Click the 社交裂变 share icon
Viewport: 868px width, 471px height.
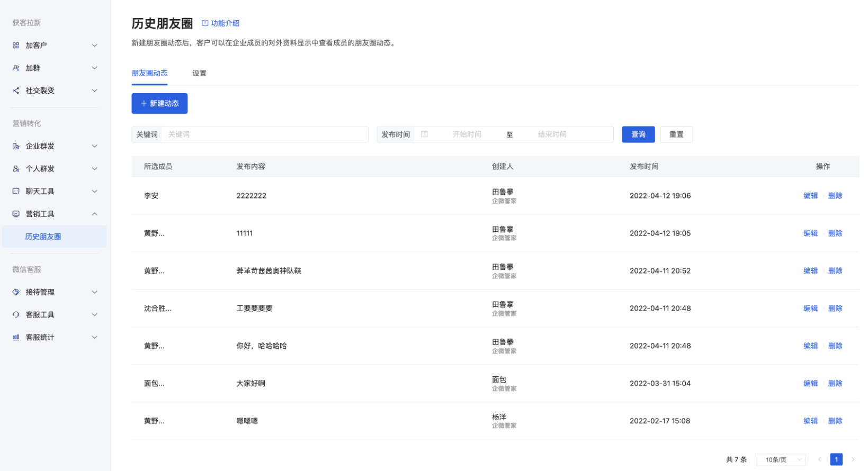[16, 90]
